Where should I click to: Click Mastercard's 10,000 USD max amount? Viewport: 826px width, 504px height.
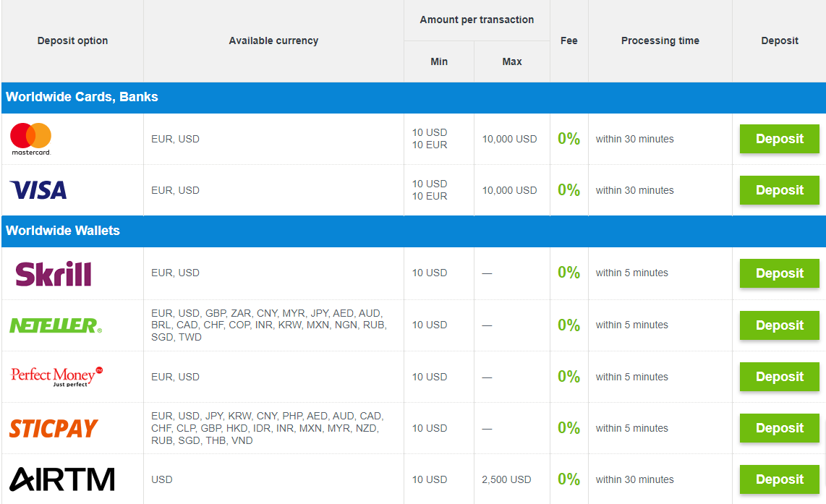(x=509, y=139)
